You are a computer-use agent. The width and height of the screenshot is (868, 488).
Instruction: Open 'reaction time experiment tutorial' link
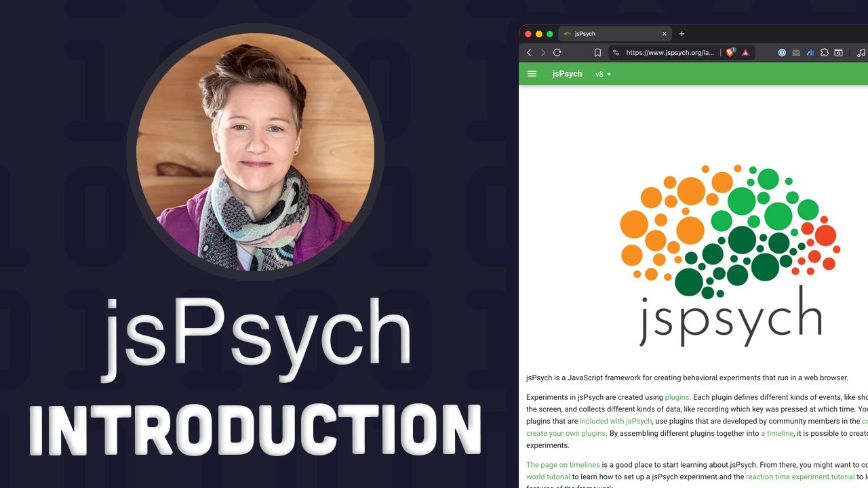(800, 477)
